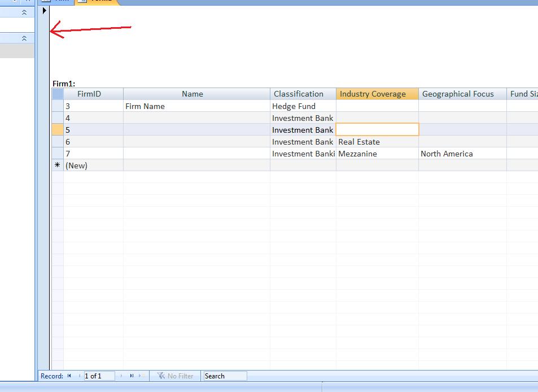
Task: Click the next record arrow
Action: pyautogui.click(x=121, y=376)
